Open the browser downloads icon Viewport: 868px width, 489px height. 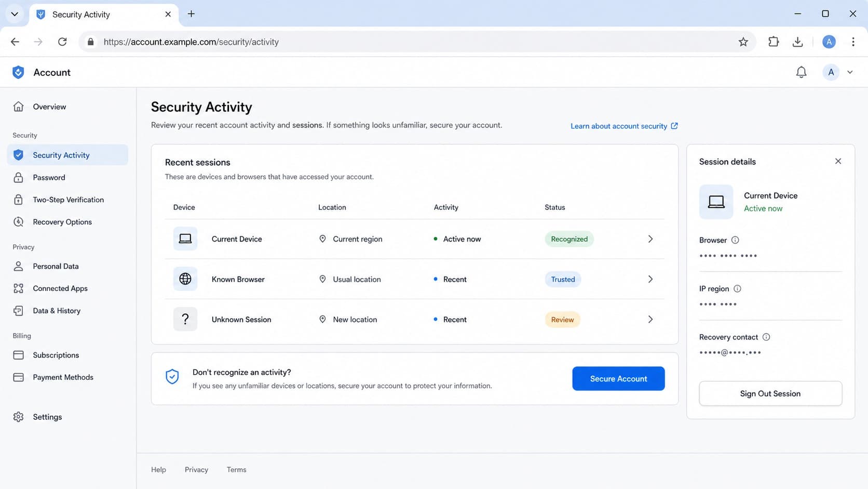point(798,42)
